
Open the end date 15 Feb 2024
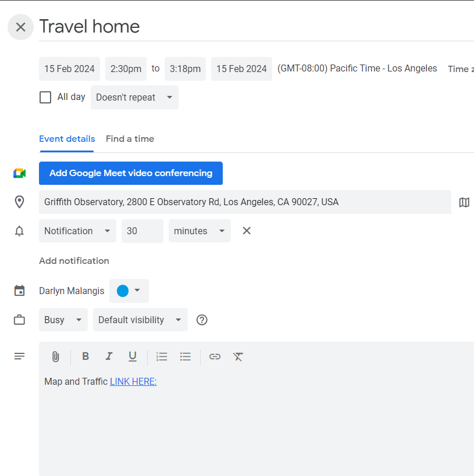click(x=241, y=69)
